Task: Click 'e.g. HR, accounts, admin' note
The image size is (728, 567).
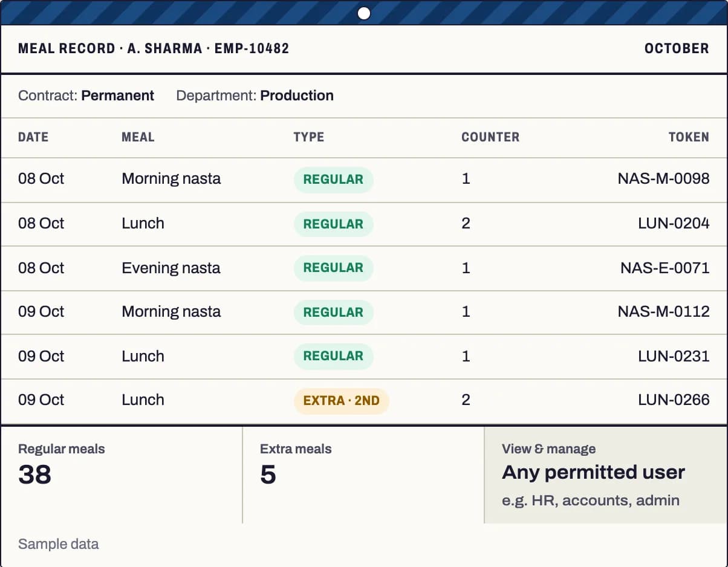Action: 590,501
